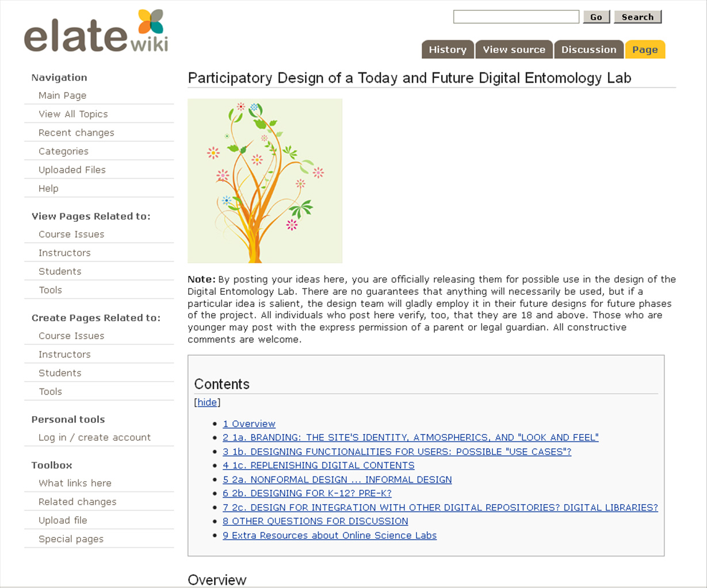Open the View source tab
The width and height of the screenshot is (707, 588).
click(514, 49)
